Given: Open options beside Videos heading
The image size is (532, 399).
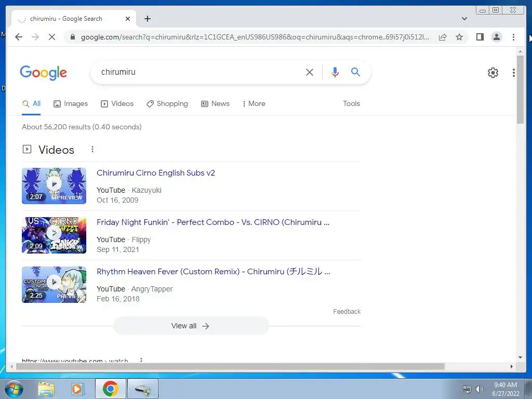Looking at the screenshot, I should (x=92, y=149).
